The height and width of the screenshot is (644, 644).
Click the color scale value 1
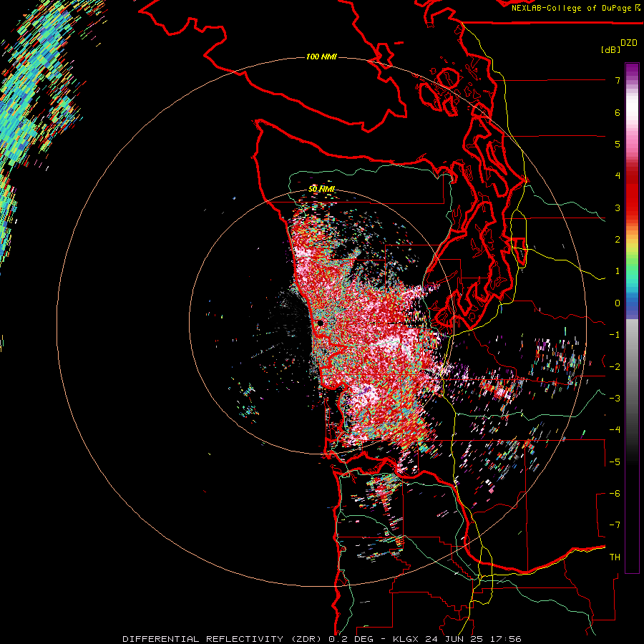pos(618,271)
